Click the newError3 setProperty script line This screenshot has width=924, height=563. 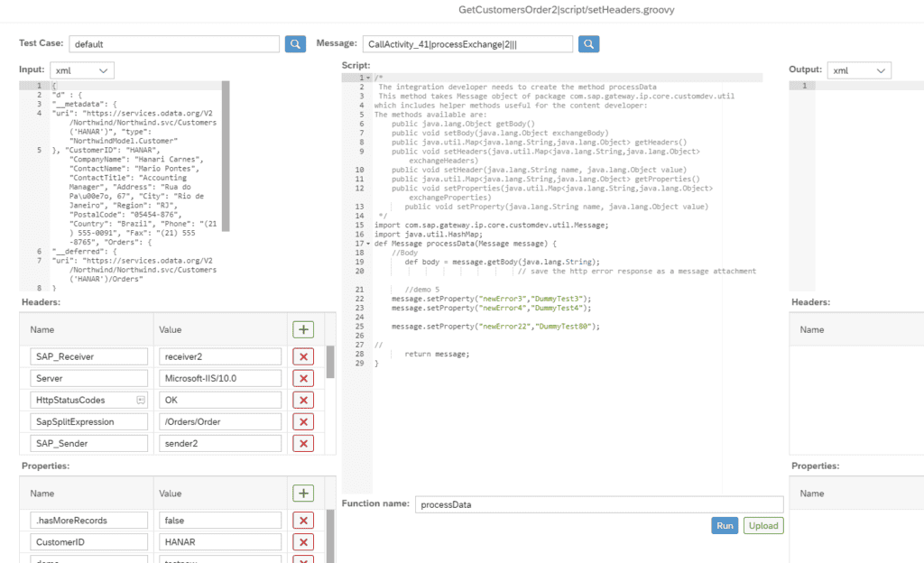point(491,299)
